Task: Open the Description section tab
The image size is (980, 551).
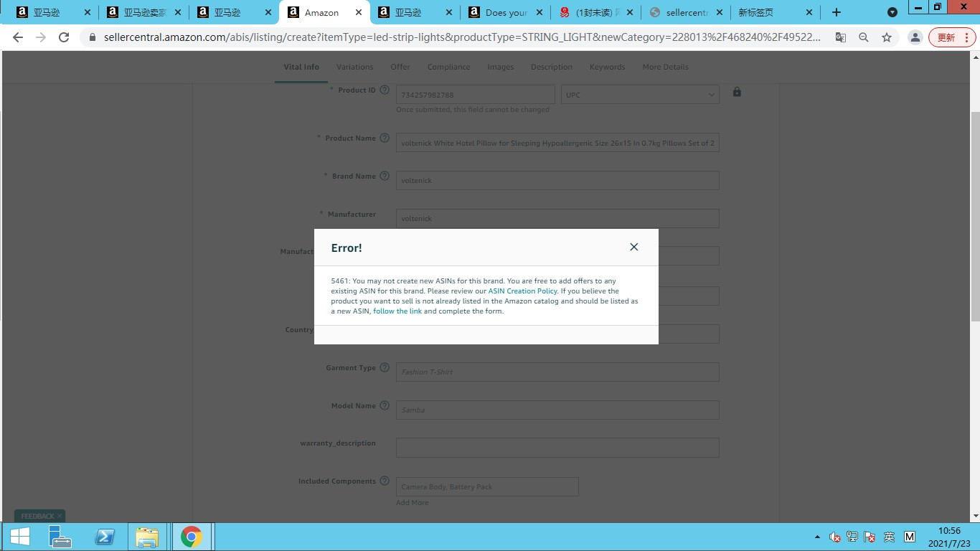Action: (552, 67)
